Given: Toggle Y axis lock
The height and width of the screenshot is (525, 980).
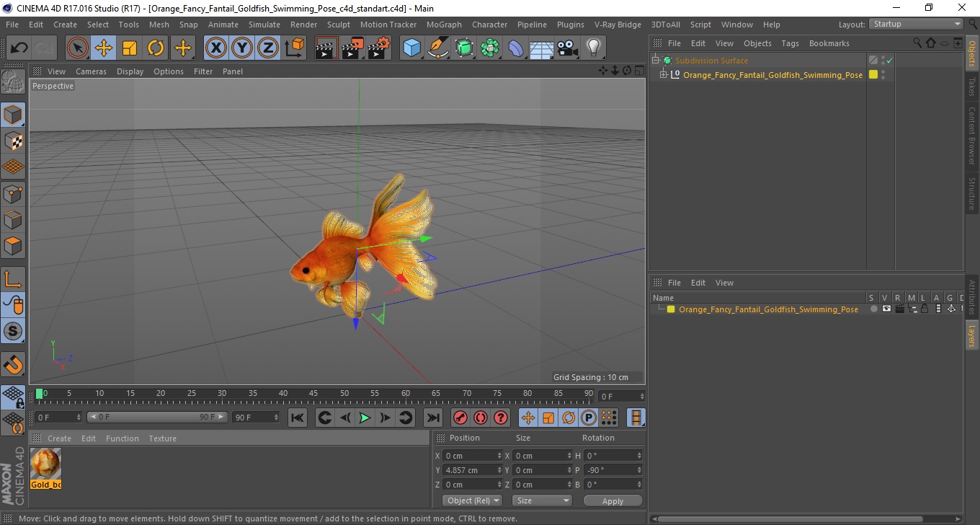Looking at the screenshot, I should (242, 48).
